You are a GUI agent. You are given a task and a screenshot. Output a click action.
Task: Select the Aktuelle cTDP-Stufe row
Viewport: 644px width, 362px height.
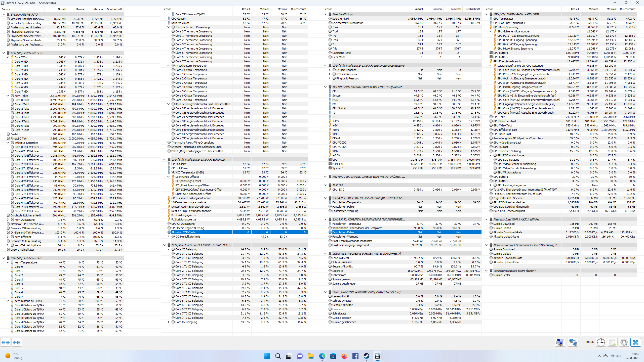point(183,232)
